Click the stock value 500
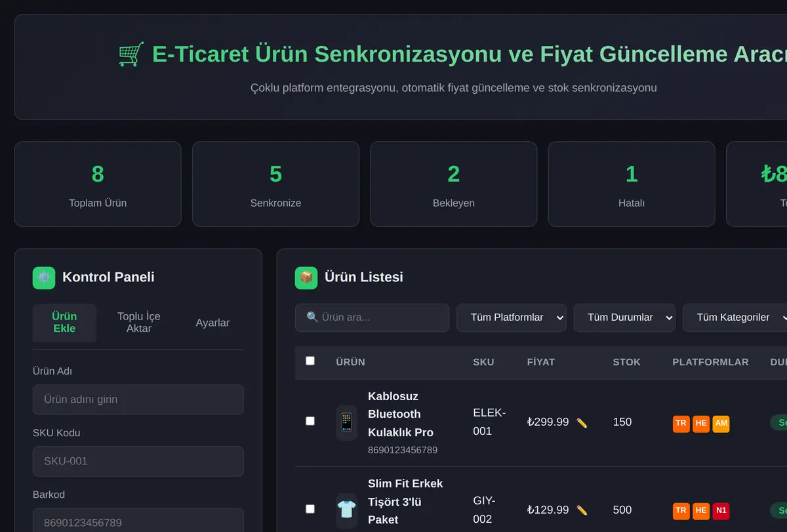The width and height of the screenshot is (787, 532). click(x=622, y=510)
